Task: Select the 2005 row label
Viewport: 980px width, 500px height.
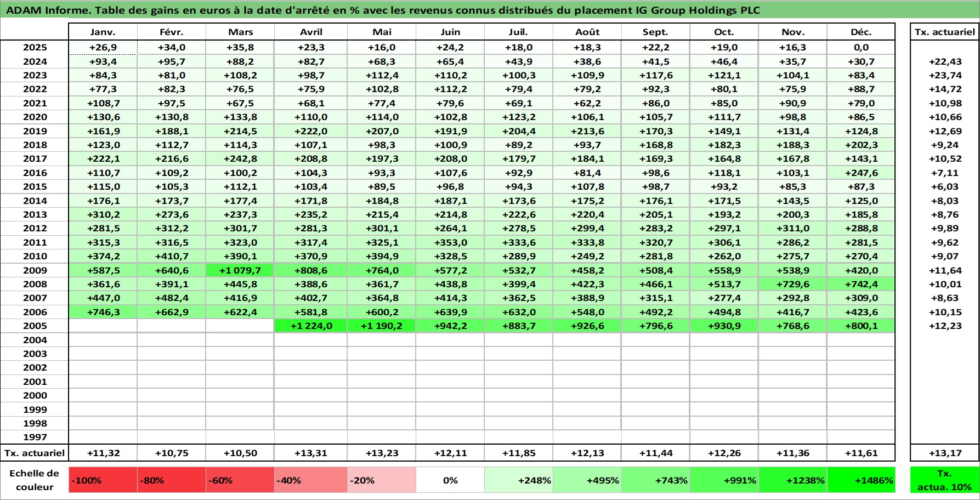Action: coord(35,326)
